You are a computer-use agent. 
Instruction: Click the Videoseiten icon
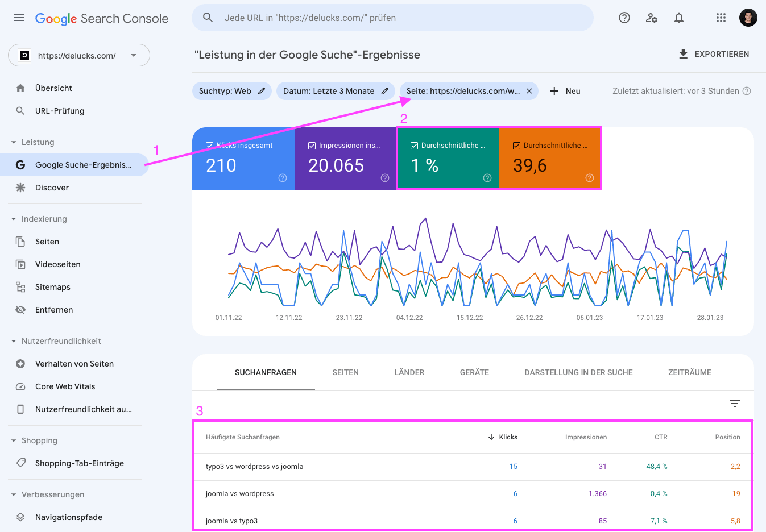pyautogui.click(x=20, y=264)
